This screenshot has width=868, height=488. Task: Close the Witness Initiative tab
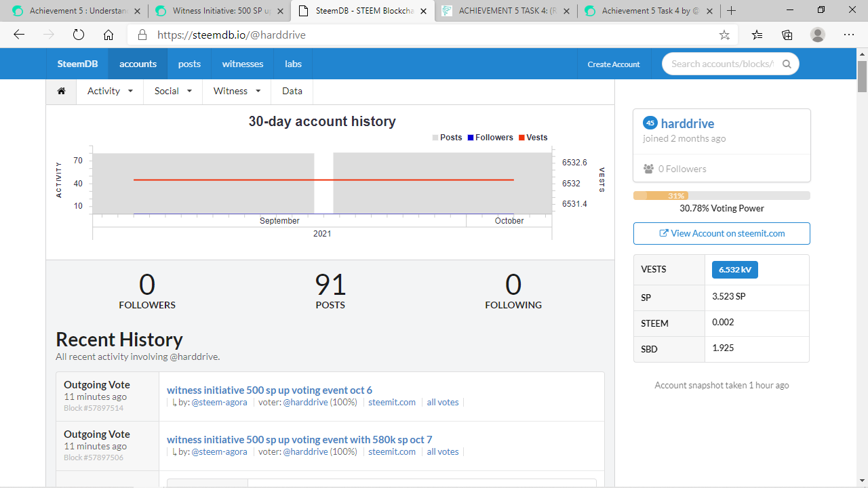279,11
